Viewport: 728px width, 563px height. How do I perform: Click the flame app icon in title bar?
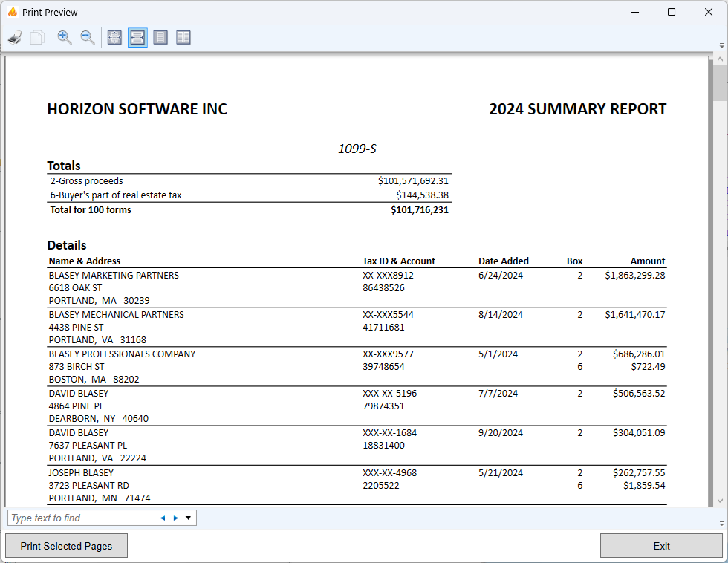(13, 12)
